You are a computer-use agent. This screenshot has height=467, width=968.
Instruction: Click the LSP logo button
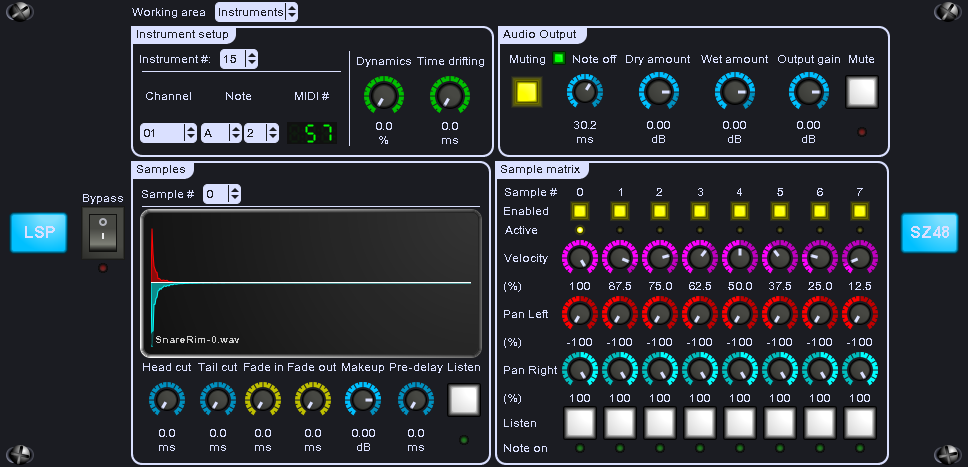tap(39, 232)
